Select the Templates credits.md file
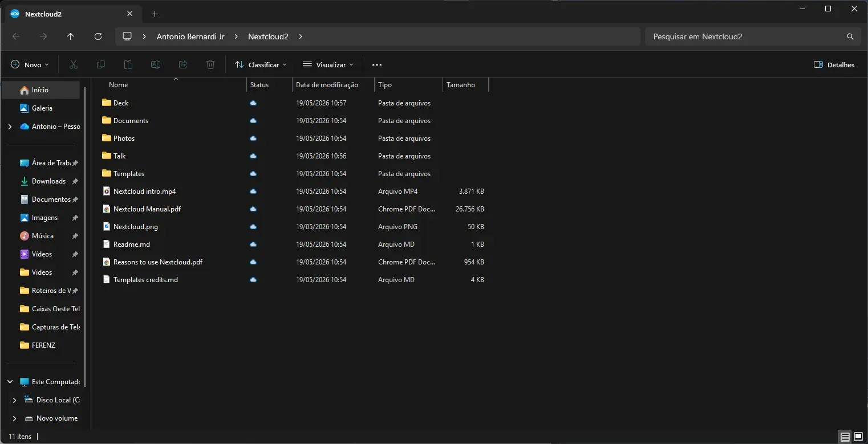868x444 pixels. 294,280
